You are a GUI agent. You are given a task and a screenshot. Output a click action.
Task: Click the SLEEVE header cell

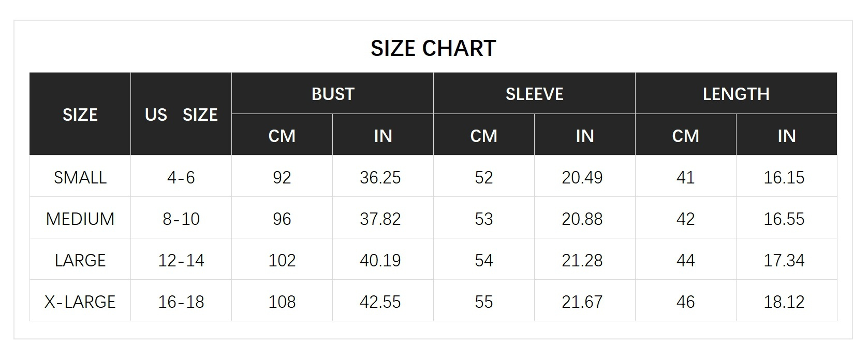pyautogui.click(x=534, y=94)
